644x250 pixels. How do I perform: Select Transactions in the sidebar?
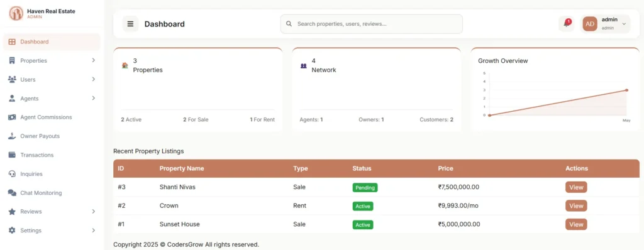(52, 155)
